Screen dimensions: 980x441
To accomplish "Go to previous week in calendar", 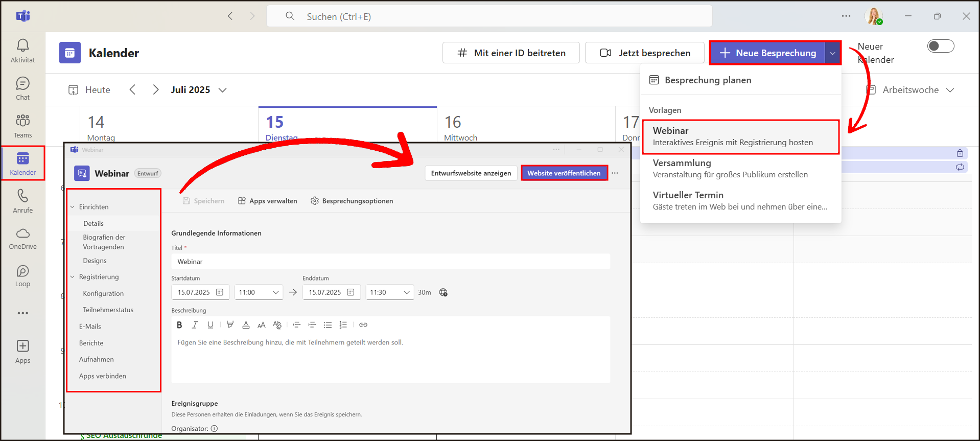I will point(132,90).
